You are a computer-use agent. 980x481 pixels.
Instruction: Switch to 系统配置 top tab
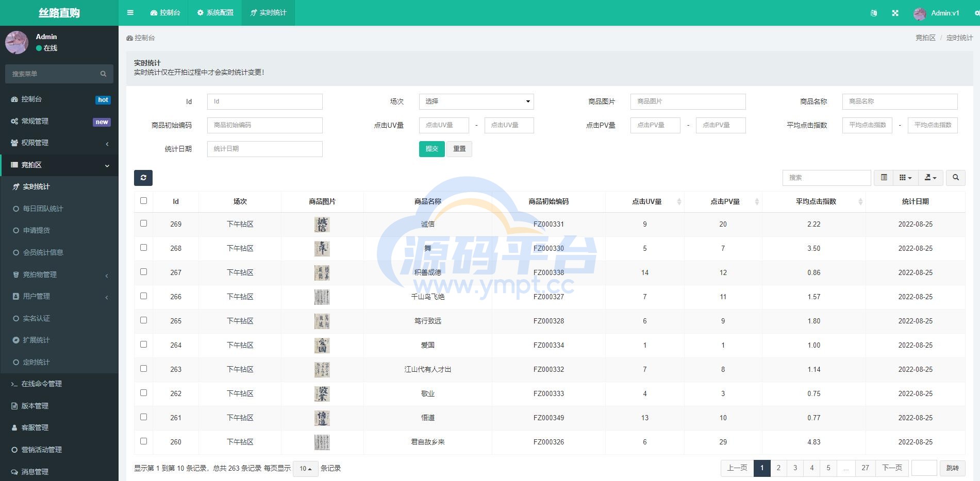215,13
